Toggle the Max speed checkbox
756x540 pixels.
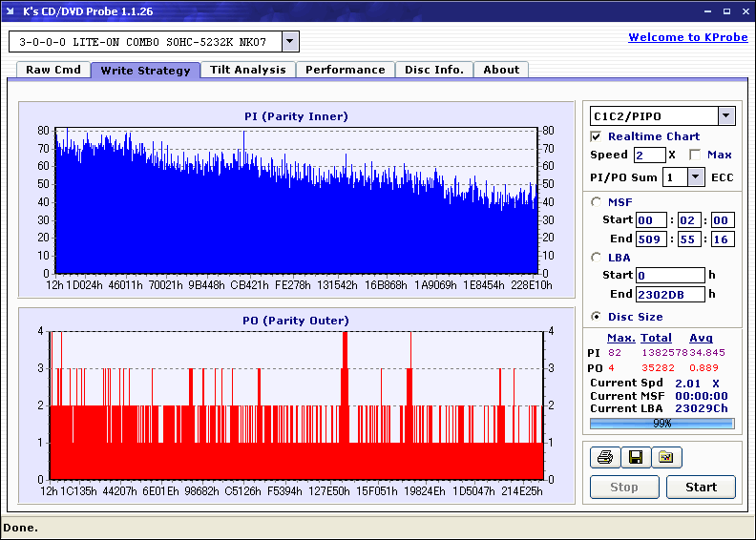695,155
